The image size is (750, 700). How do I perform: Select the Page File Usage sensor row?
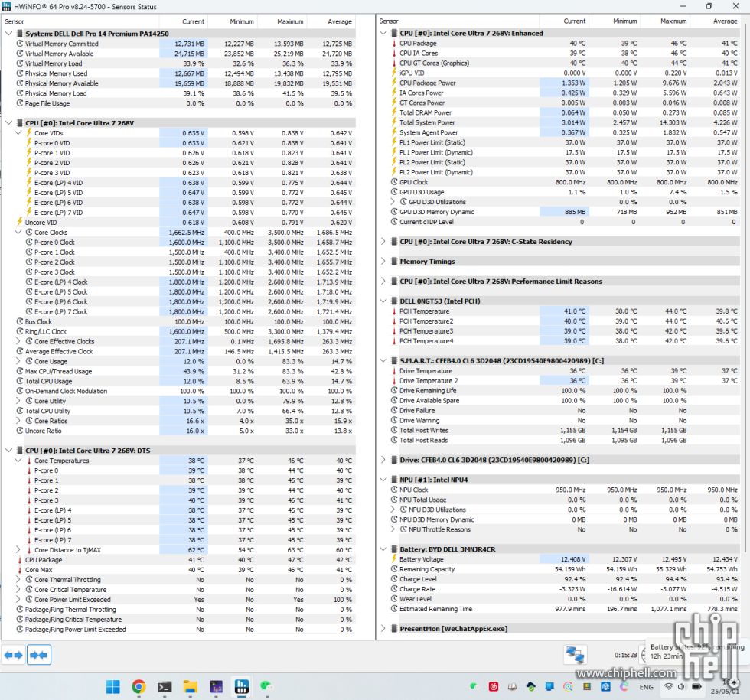pyautogui.click(x=179, y=103)
